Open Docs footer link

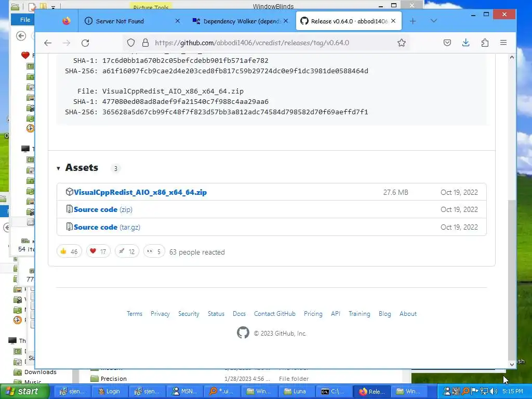pos(239,314)
